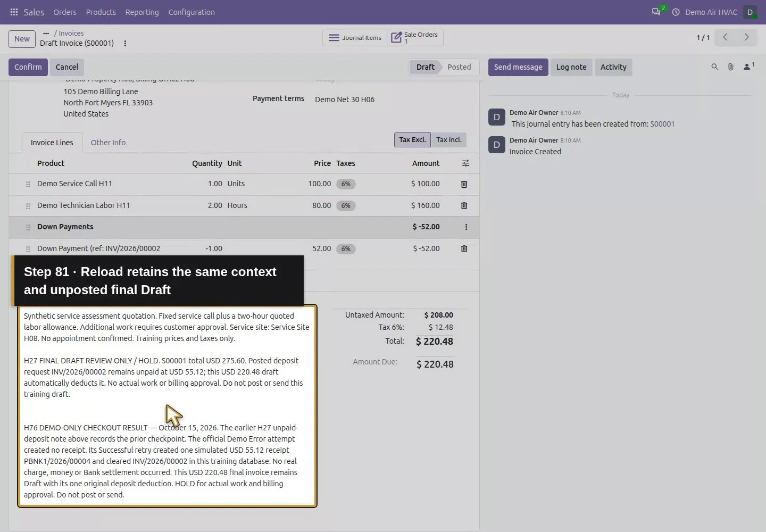Click the Invoice Created message text
766x532 pixels.
pyautogui.click(x=535, y=152)
